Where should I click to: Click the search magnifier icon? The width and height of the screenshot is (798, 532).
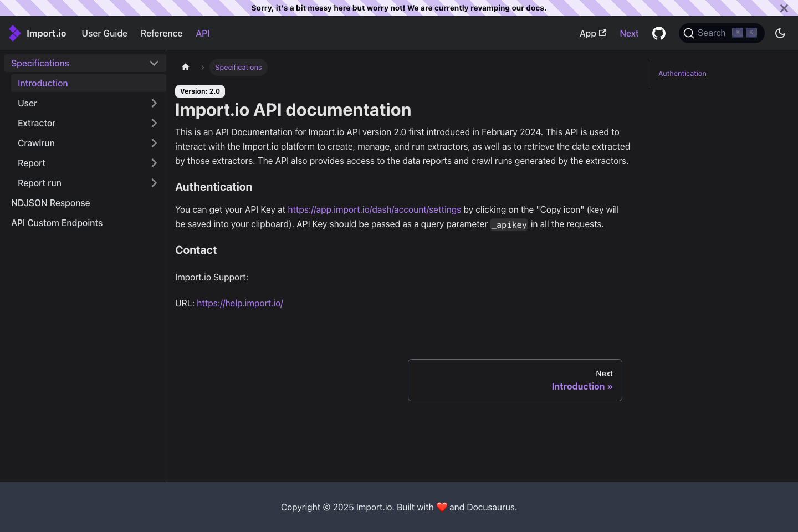pyautogui.click(x=689, y=33)
